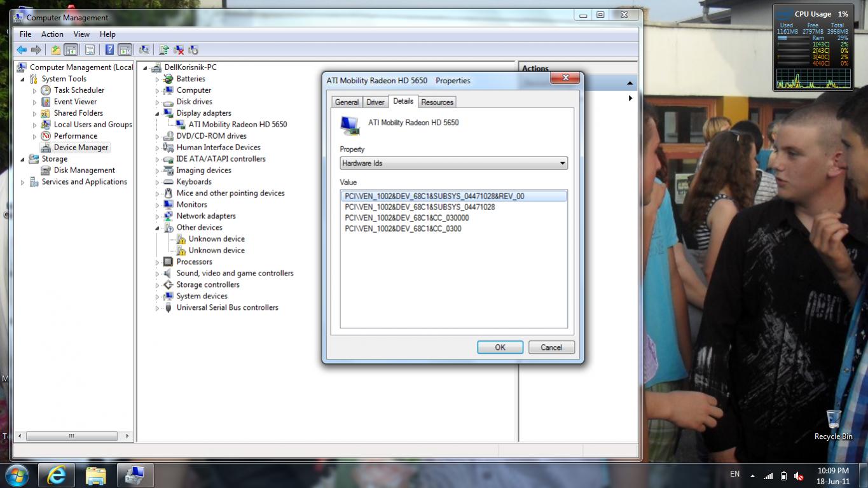
Task: Click Scan for hardware changes icon
Action: click(x=144, y=50)
